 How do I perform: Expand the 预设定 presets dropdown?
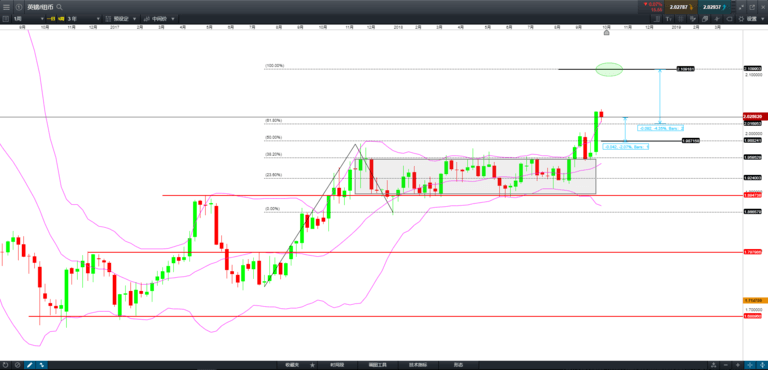tap(121, 19)
